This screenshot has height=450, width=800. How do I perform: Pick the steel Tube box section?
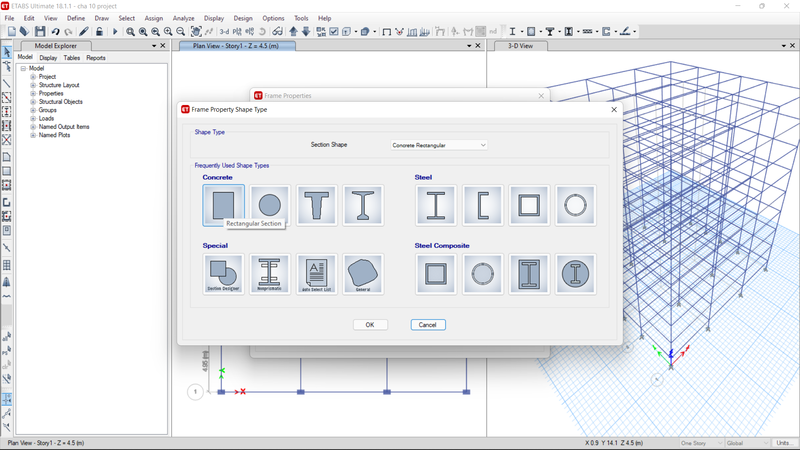529,205
